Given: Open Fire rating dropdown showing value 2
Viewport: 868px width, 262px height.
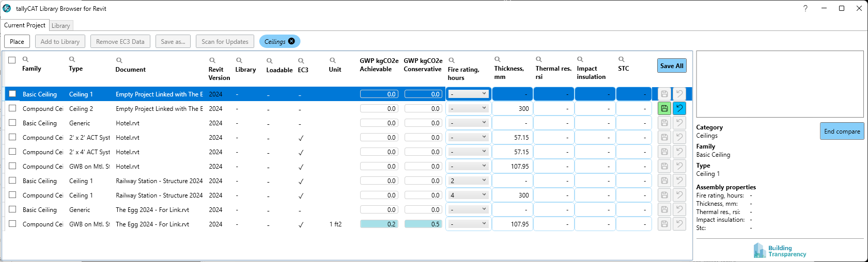Looking at the screenshot, I should click(468, 181).
